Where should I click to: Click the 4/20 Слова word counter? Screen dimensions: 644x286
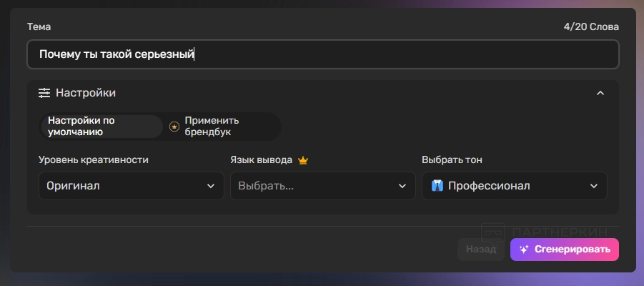590,27
